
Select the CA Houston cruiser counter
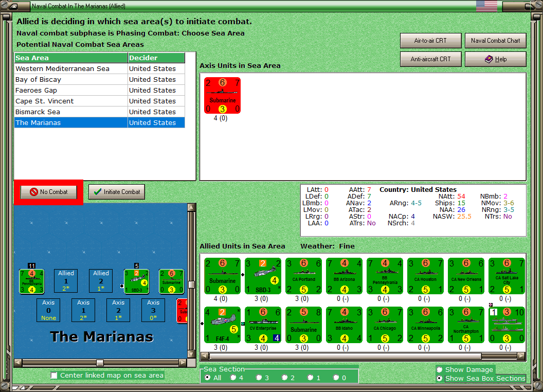(x=426, y=276)
